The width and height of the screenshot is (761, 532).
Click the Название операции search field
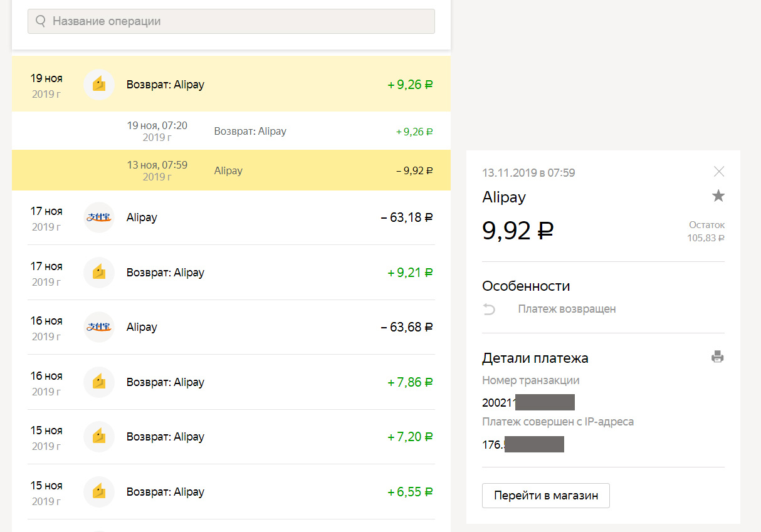click(231, 21)
